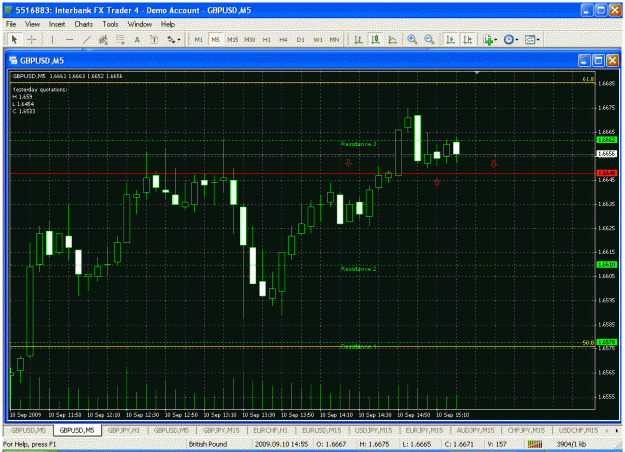Open the Insert menu
The image size is (625, 452).
tap(57, 24)
